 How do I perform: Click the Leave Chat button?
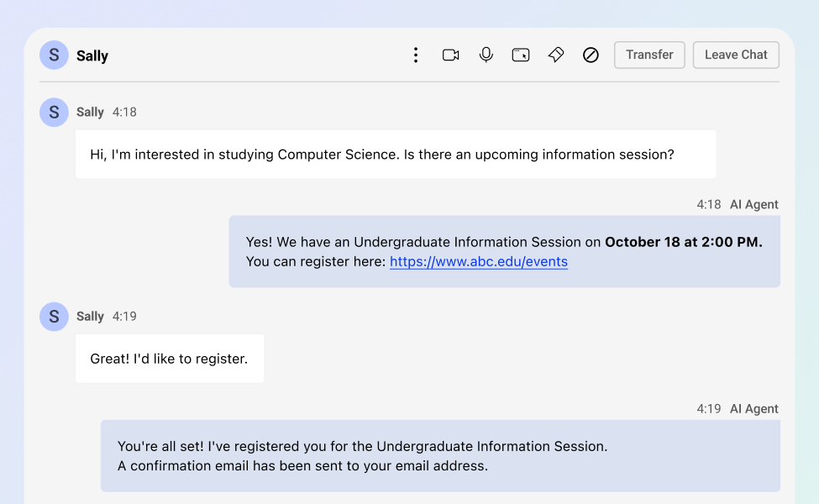coord(736,55)
